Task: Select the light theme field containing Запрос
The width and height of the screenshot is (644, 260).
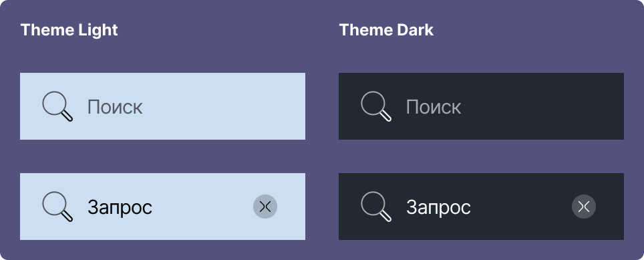Action: pyautogui.click(x=162, y=207)
